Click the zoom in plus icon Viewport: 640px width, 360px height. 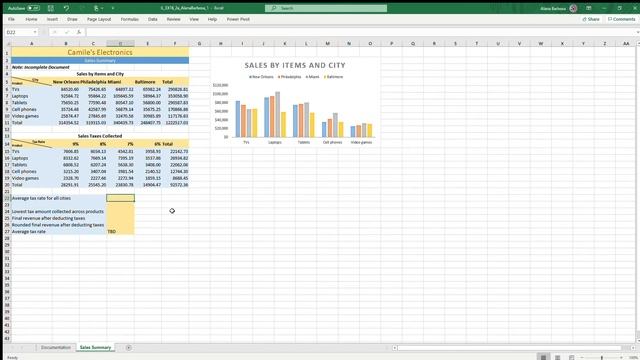coord(622,358)
